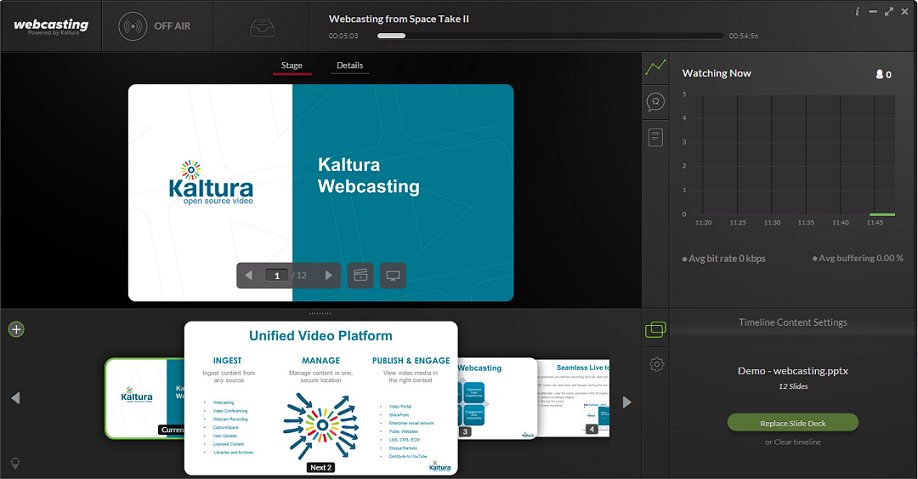Click the webcast progress bar
The width and height of the screenshot is (918, 479).
[550, 36]
